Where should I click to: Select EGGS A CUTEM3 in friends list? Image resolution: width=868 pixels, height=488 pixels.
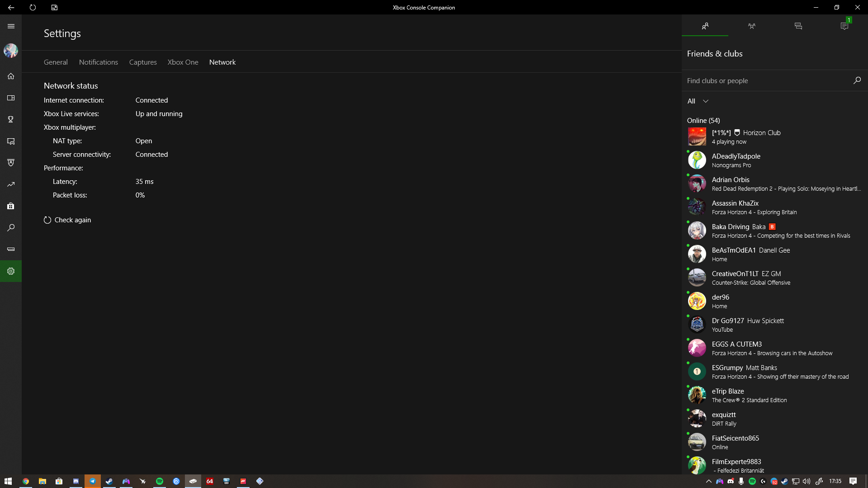(x=775, y=348)
